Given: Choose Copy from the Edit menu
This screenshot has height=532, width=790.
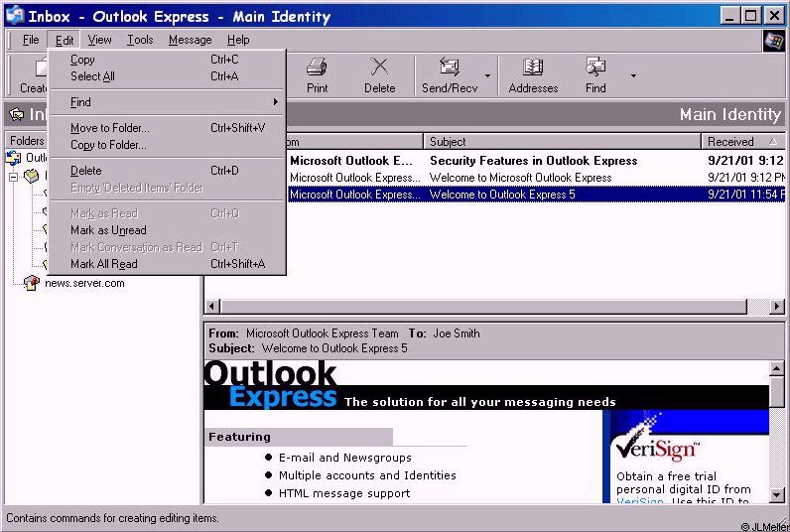Looking at the screenshot, I should [x=168, y=60].
